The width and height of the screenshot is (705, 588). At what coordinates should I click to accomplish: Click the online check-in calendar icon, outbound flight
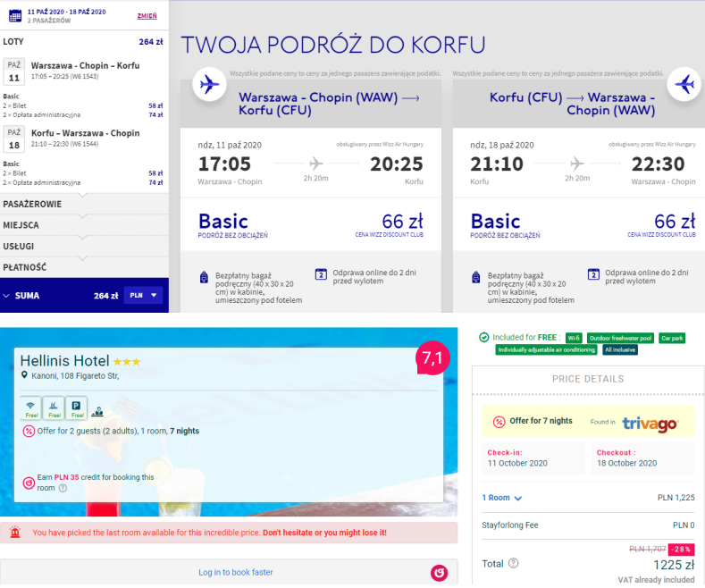click(x=321, y=273)
